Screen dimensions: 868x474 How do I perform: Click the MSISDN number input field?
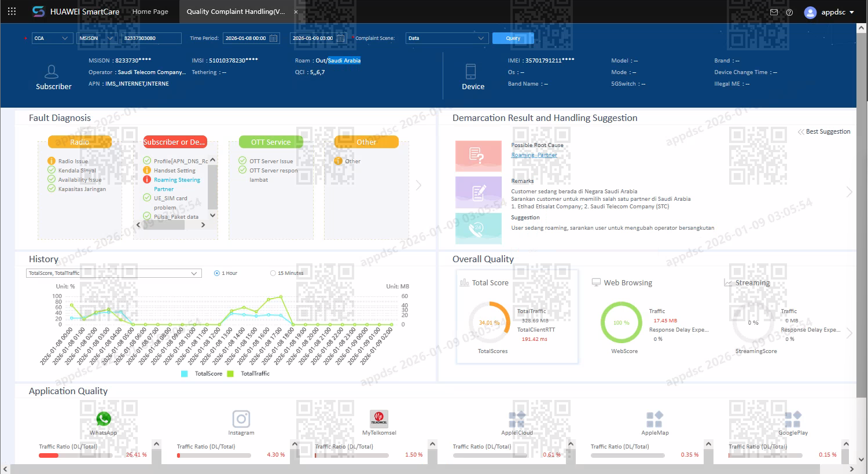(151, 38)
